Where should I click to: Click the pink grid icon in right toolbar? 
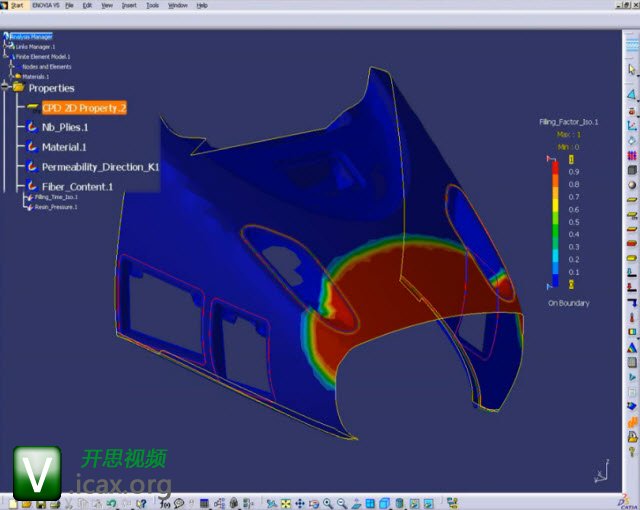point(631,155)
